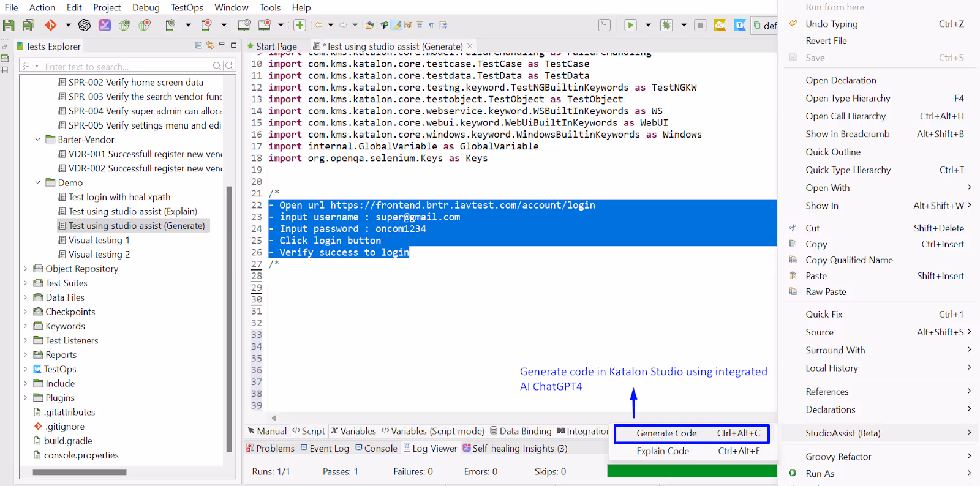Image resolution: width=980 pixels, height=486 pixels.
Task: Click the green test run progress bar
Action: pyautogui.click(x=692, y=470)
